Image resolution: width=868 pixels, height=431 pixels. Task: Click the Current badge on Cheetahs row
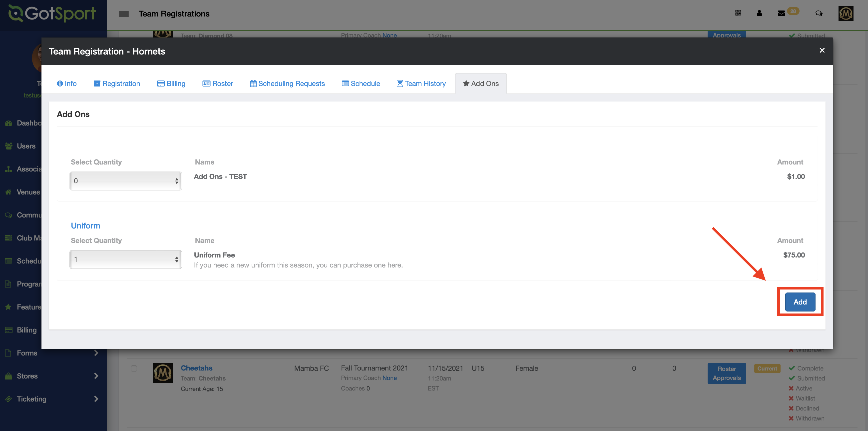(x=767, y=368)
